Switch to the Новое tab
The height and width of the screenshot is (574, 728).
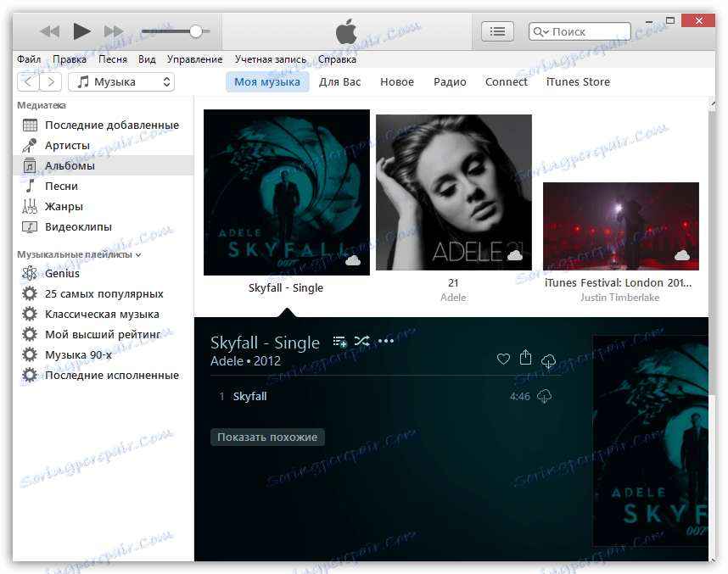coord(397,82)
